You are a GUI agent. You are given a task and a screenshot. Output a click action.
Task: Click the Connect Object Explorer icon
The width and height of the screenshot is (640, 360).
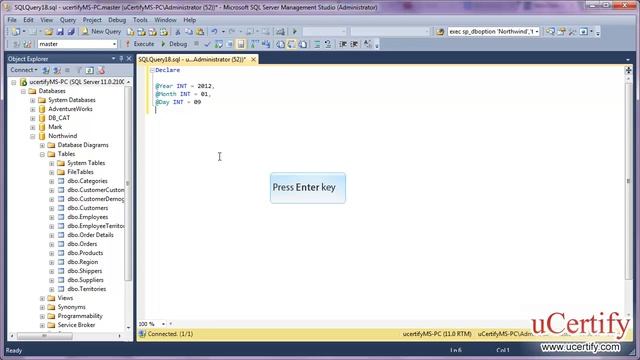[x=46, y=70]
